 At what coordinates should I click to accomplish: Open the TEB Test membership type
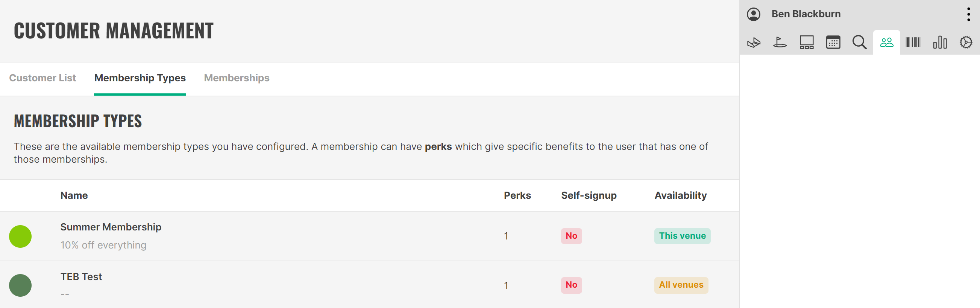pyautogui.click(x=370, y=285)
